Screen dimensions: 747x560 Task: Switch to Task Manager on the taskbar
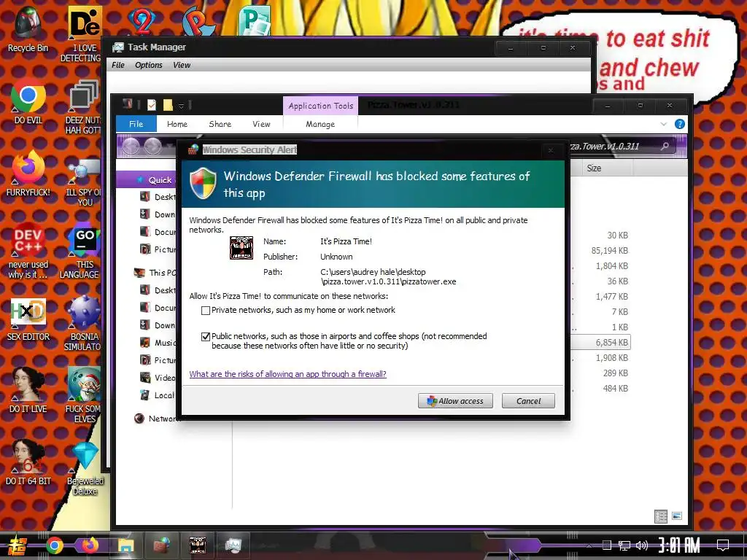pos(233,545)
